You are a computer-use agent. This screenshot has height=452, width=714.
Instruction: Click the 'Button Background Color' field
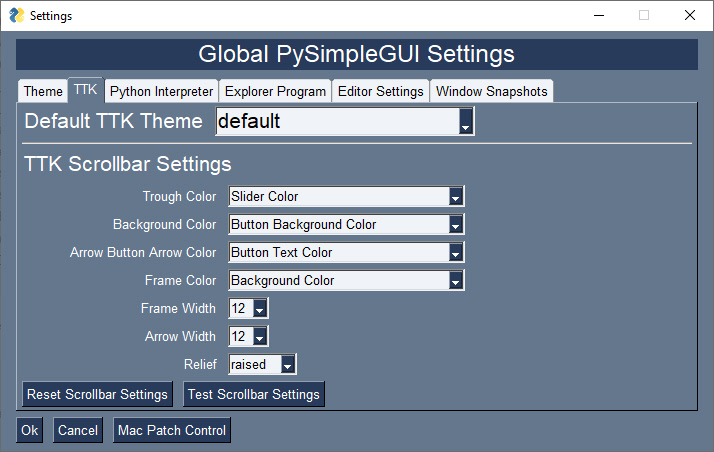pyautogui.click(x=339, y=224)
